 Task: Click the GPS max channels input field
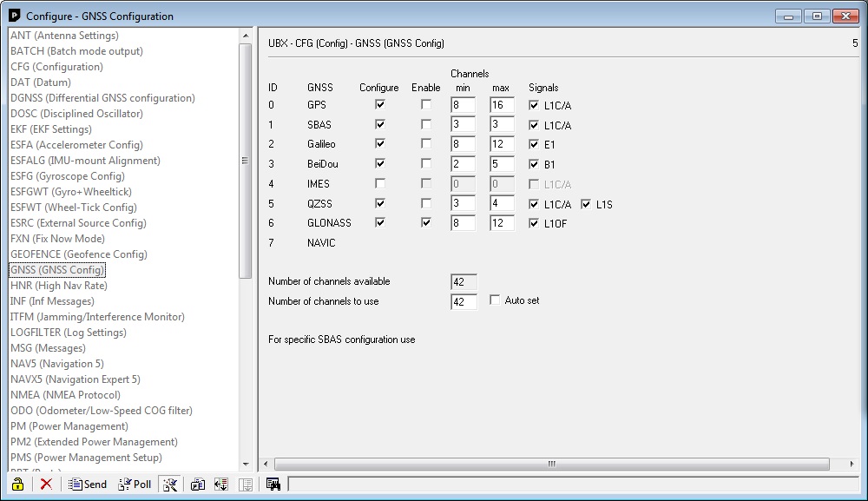501,105
